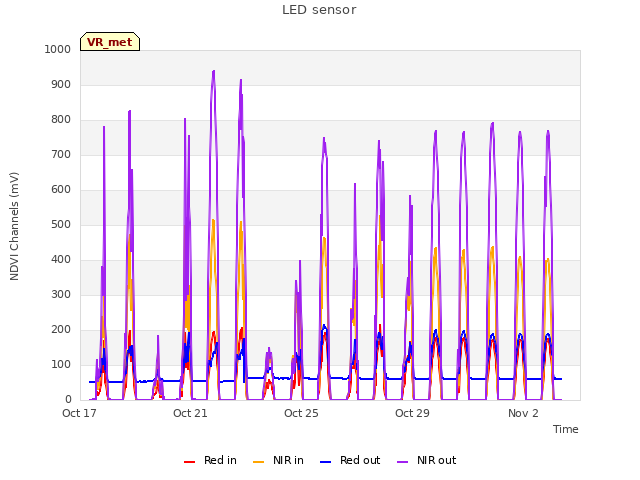Click the 700 y-axis tick label
Image resolution: width=640 pixels, height=480 pixels.
click(x=61, y=155)
